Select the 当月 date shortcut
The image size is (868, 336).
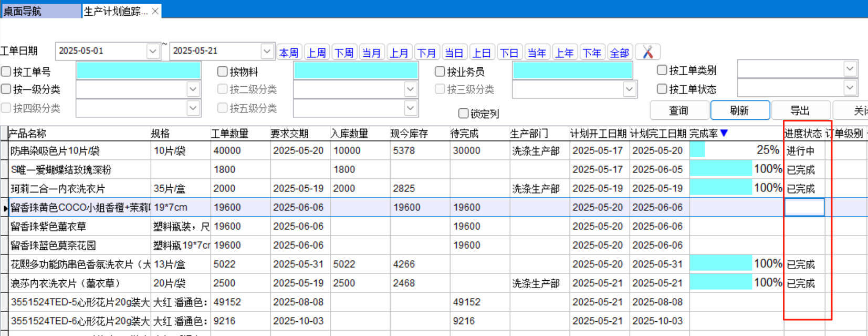pyautogui.click(x=371, y=53)
